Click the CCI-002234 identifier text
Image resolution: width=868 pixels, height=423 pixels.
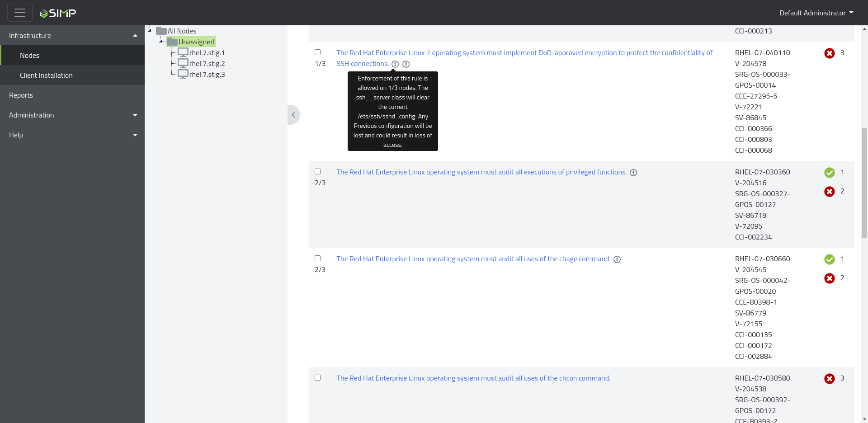pos(753,237)
